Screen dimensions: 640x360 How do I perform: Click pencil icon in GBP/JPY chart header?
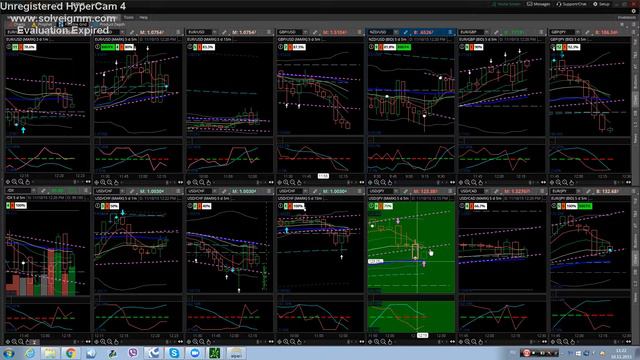coord(588,32)
